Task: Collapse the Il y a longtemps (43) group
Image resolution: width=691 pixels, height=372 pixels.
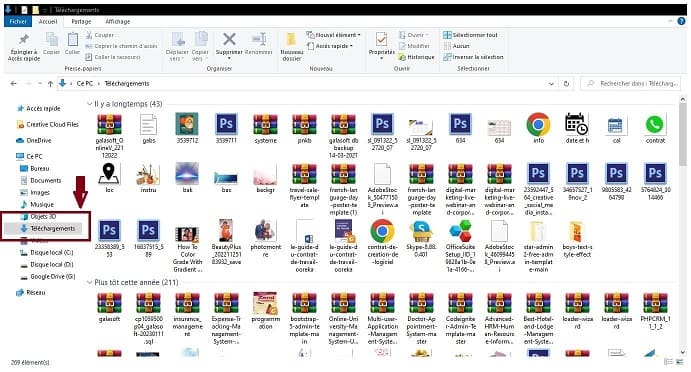Action: click(x=89, y=104)
